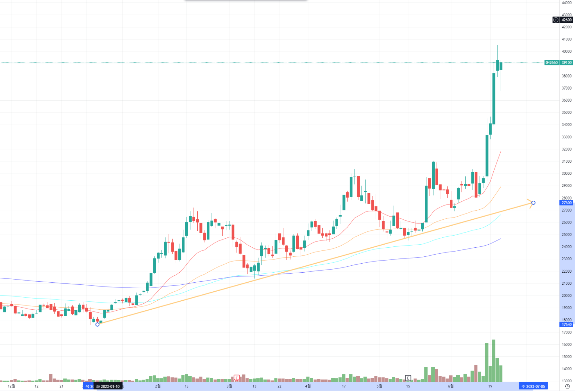Click the 17 time axis label
575x392 pixels.
click(x=344, y=386)
